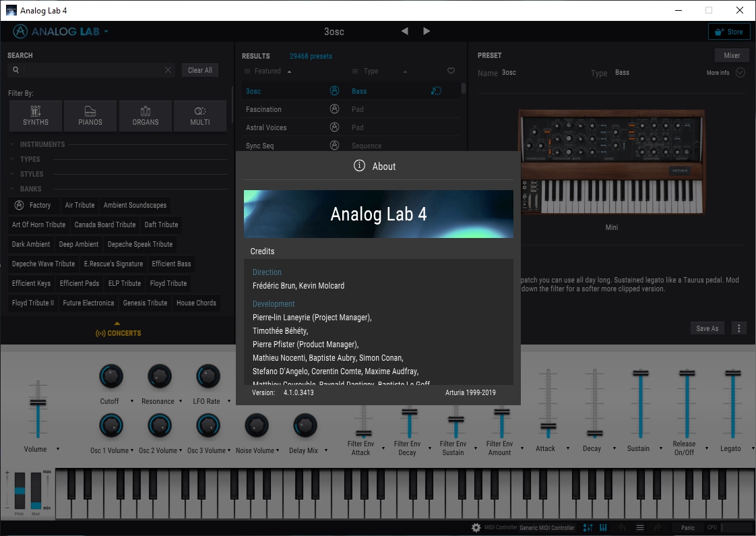Click Arturia icon on Astral Voices row
This screenshot has height=536, width=756.
[x=334, y=127]
